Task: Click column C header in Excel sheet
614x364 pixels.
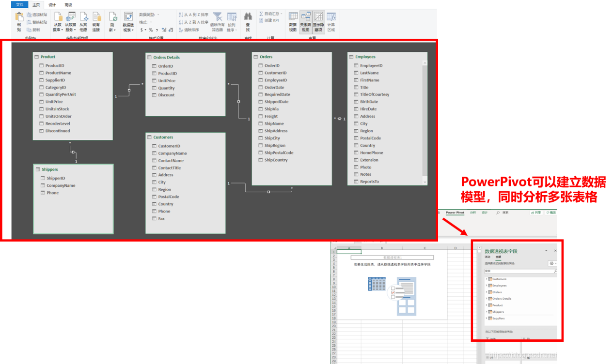Action: (425, 248)
